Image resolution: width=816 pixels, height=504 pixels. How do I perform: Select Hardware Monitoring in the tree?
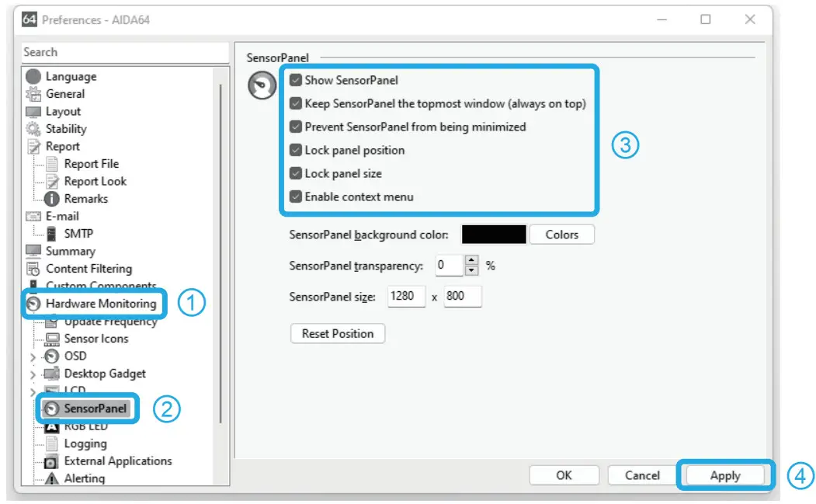click(x=101, y=304)
